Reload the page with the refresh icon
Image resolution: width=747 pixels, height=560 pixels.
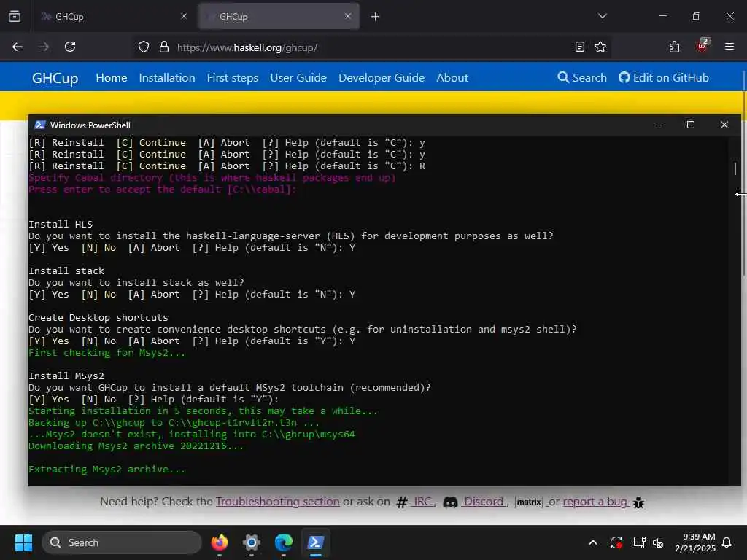pyautogui.click(x=70, y=47)
